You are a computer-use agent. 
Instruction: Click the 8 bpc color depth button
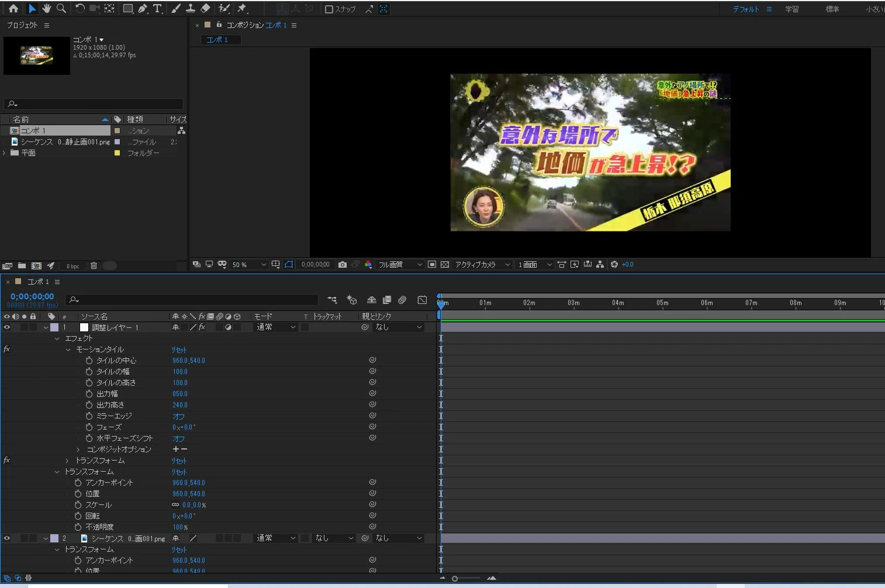pyautogui.click(x=73, y=266)
